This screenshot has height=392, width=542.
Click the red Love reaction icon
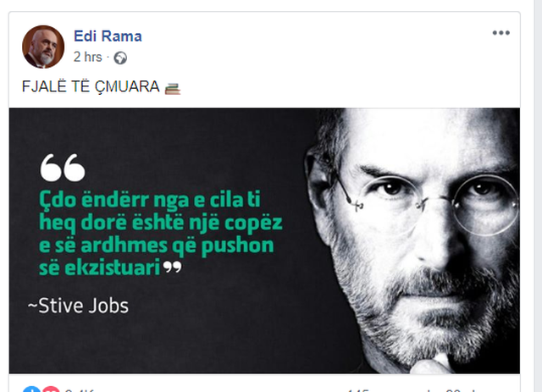(51, 389)
